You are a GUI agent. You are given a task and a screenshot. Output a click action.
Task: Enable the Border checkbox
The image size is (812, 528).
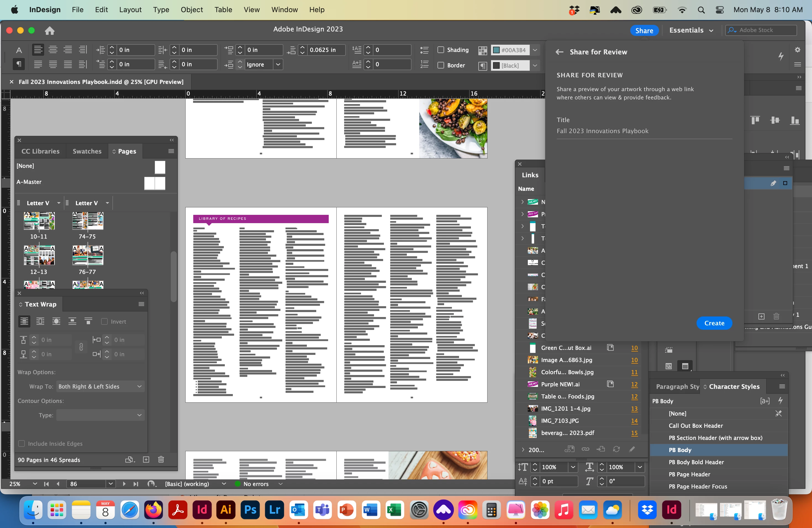[x=441, y=65]
